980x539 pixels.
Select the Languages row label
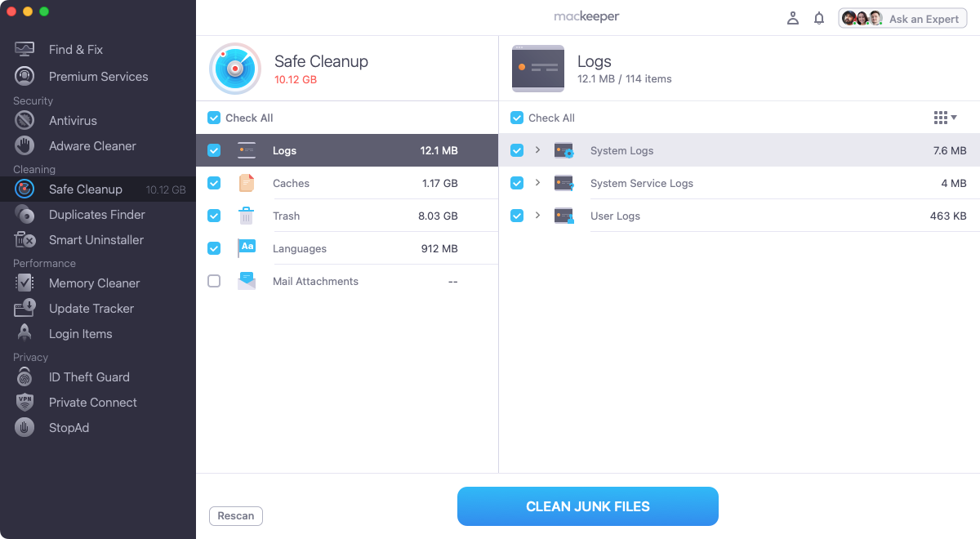pyautogui.click(x=300, y=248)
